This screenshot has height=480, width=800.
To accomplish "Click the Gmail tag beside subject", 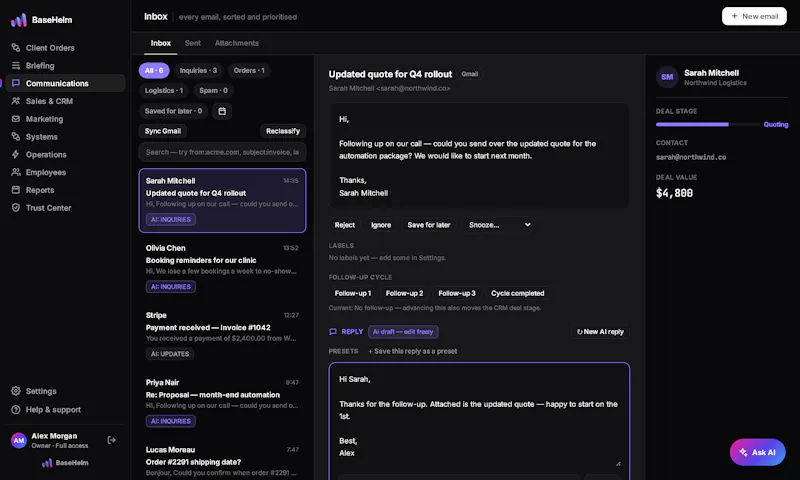I will point(469,74).
